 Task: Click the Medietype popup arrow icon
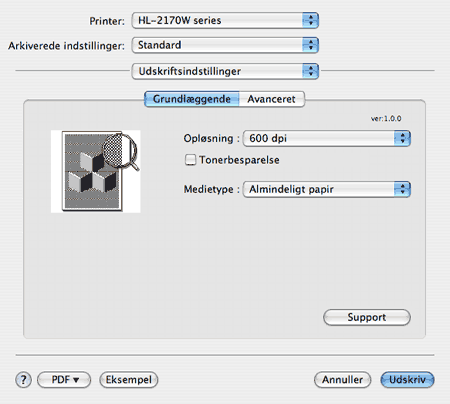click(x=402, y=189)
